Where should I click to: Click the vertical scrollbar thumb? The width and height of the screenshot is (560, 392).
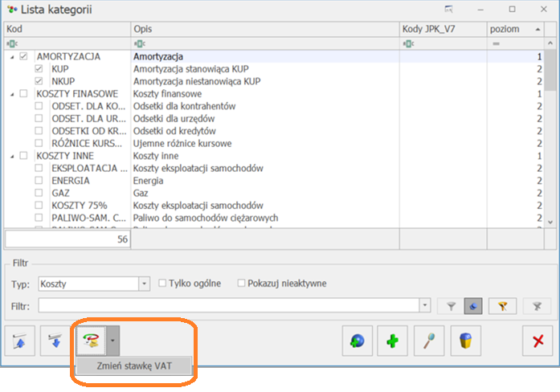tap(550, 70)
